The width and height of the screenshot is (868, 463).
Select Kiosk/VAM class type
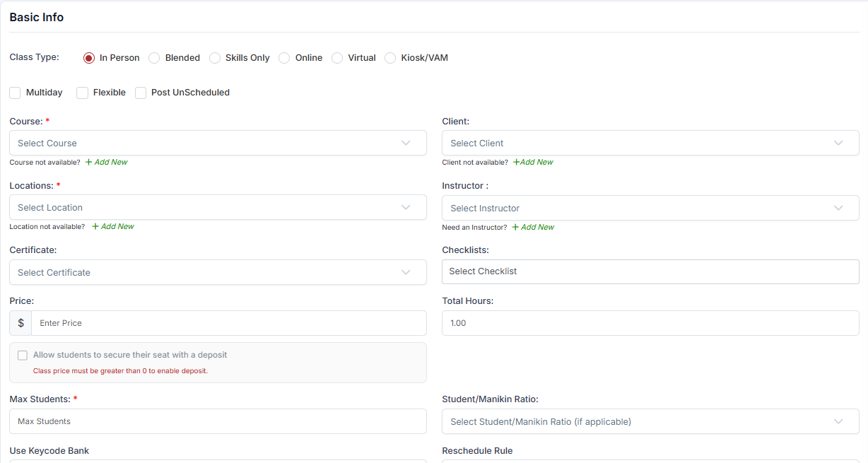pyautogui.click(x=390, y=58)
